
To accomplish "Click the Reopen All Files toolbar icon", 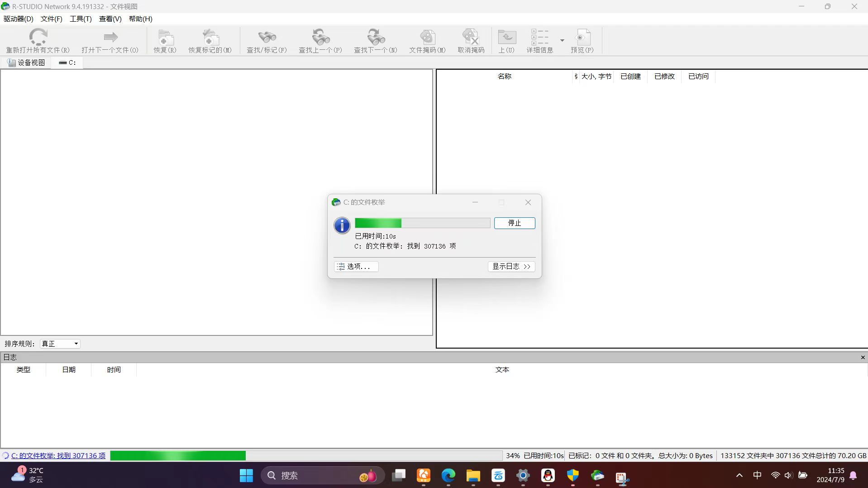I will (38, 37).
